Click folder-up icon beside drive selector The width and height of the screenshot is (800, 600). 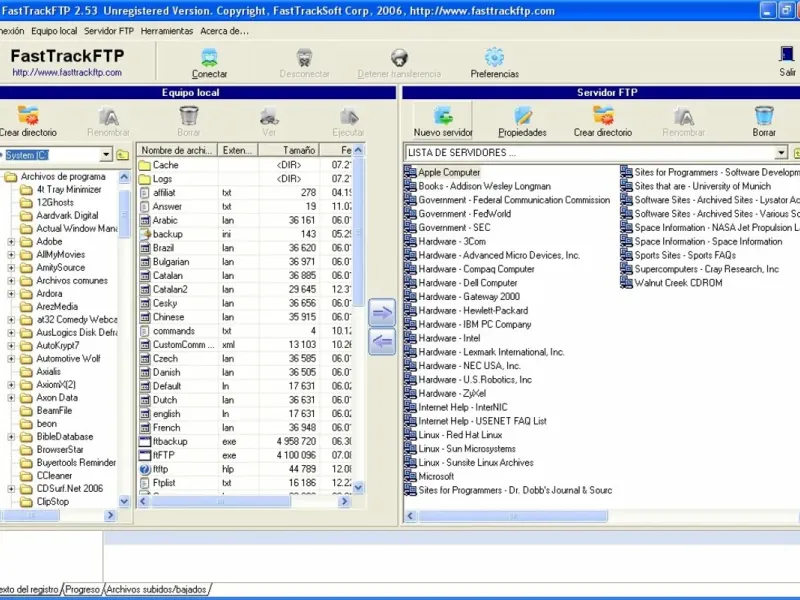122,155
